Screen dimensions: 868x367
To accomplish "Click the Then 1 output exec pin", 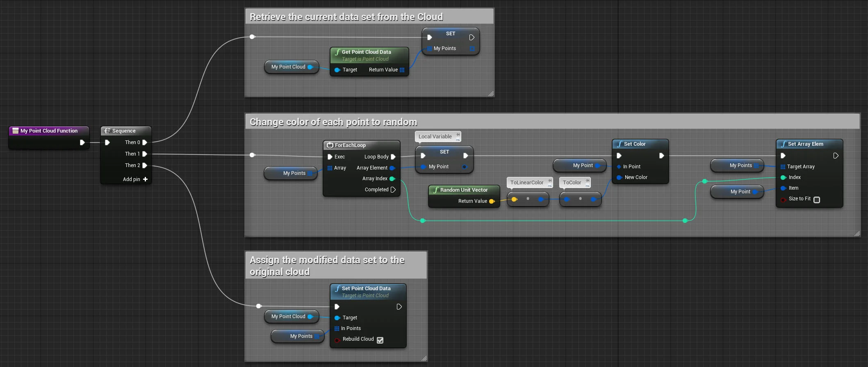I will tap(144, 154).
